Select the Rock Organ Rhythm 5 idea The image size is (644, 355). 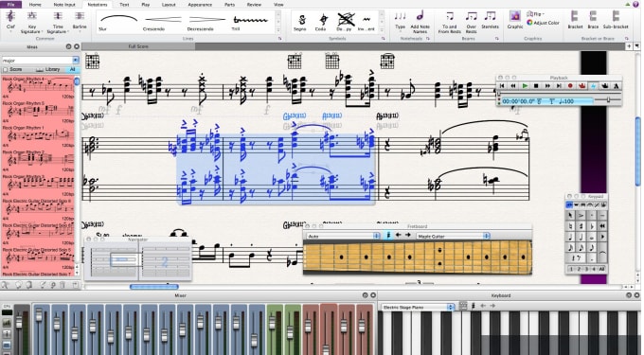[x=38, y=111]
